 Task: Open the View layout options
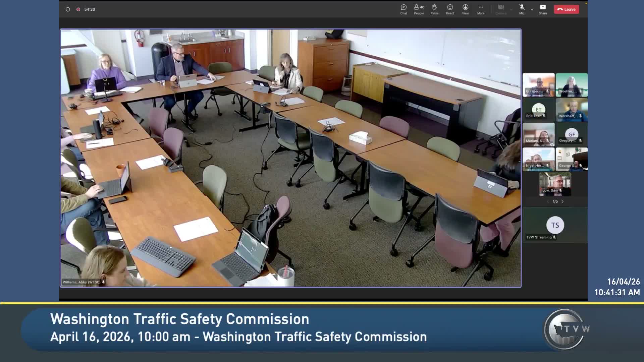pos(465,9)
